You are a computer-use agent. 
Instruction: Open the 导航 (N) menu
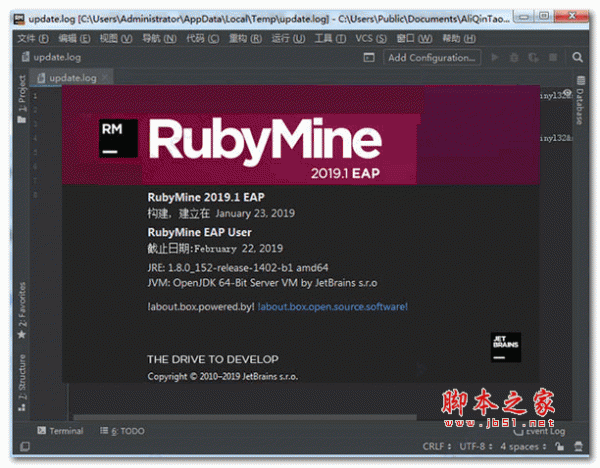click(x=159, y=39)
